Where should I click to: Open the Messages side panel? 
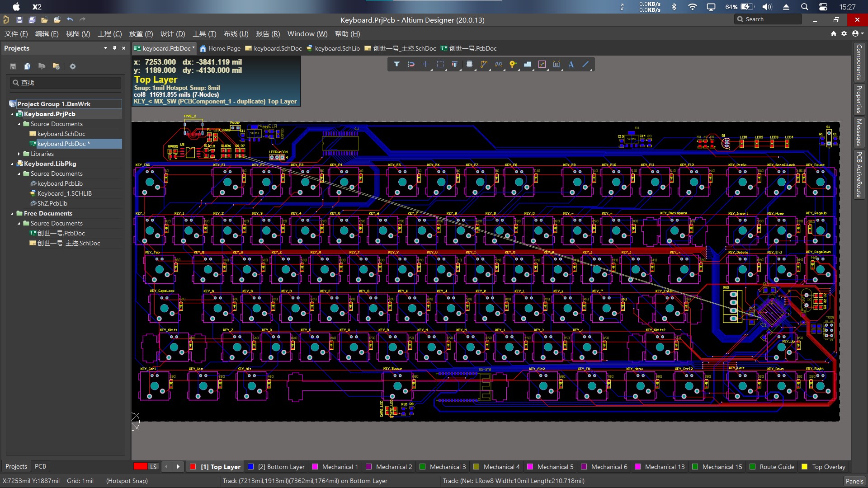pyautogui.click(x=859, y=132)
